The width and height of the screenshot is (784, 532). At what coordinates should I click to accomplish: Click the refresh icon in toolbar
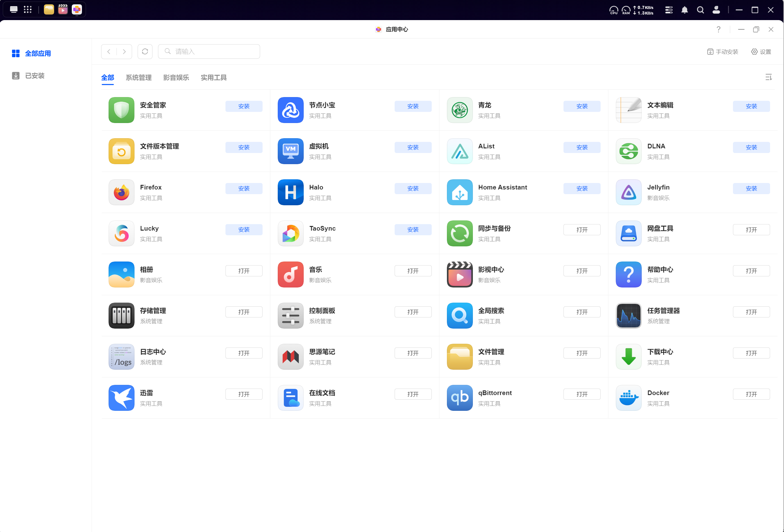click(x=145, y=52)
